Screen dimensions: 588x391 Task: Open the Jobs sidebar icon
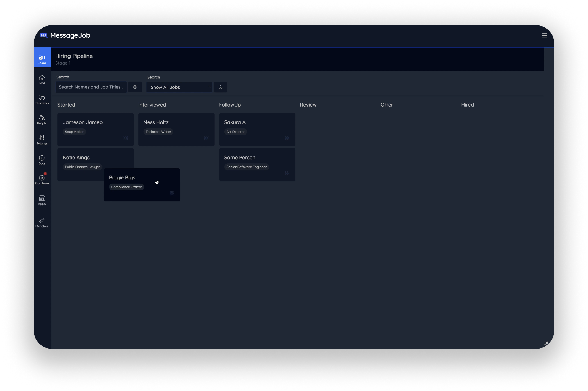click(x=42, y=79)
